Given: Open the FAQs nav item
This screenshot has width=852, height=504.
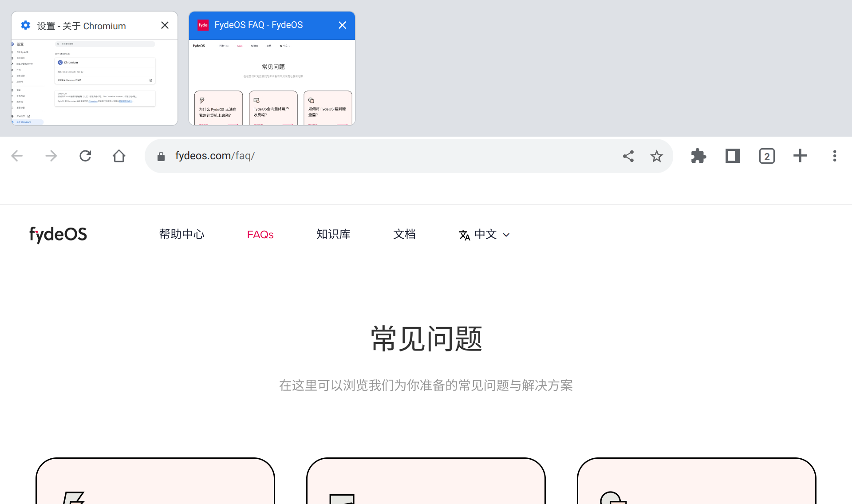Looking at the screenshot, I should click(260, 234).
